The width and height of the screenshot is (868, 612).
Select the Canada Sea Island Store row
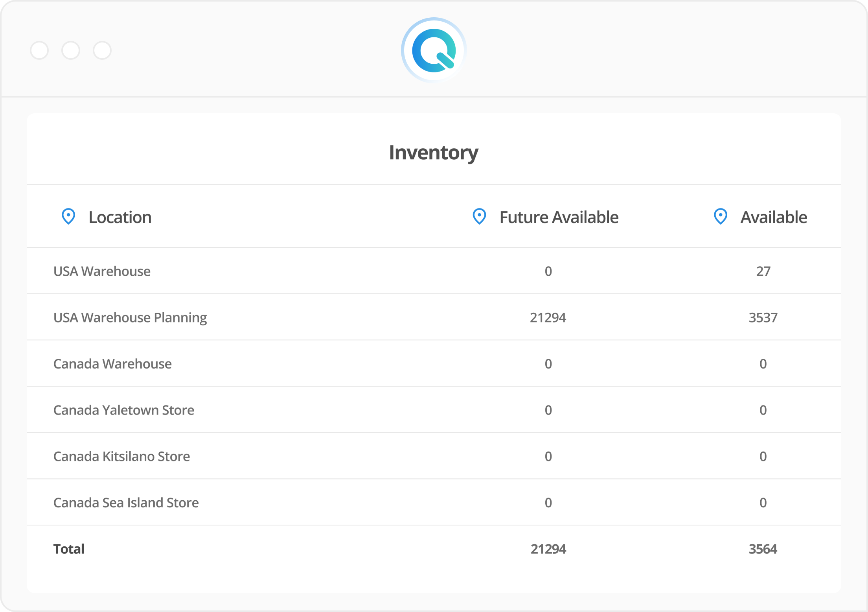pyautogui.click(x=126, y=502)
